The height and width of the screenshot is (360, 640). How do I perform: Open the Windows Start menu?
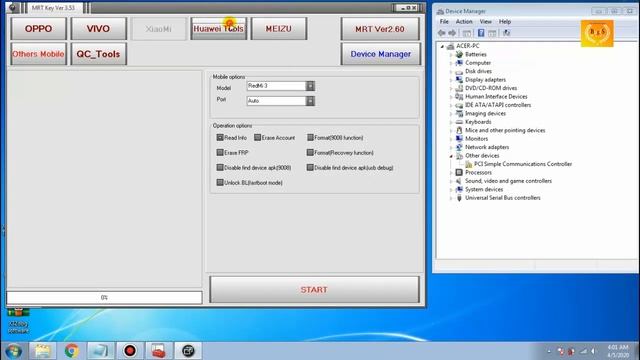13,351
